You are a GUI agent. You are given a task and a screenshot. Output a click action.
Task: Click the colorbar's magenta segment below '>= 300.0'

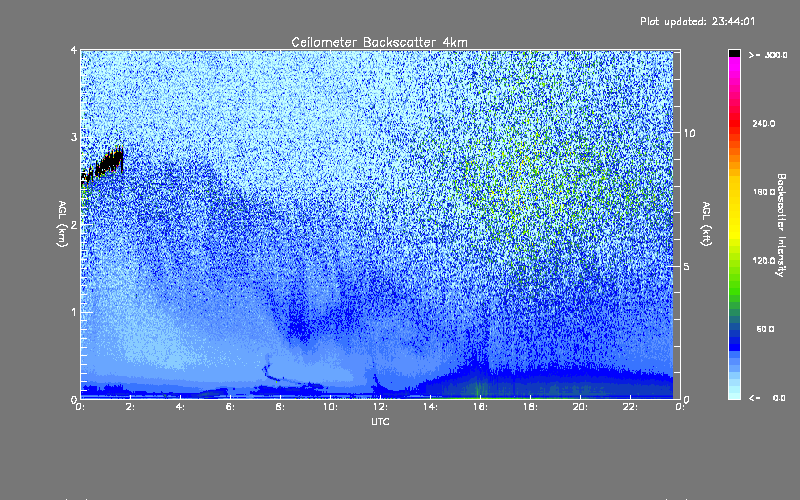point(734,66)
